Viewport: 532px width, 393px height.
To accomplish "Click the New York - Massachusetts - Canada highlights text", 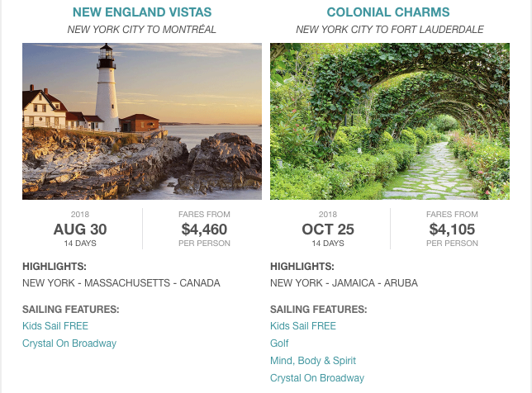I will [121, 283].
